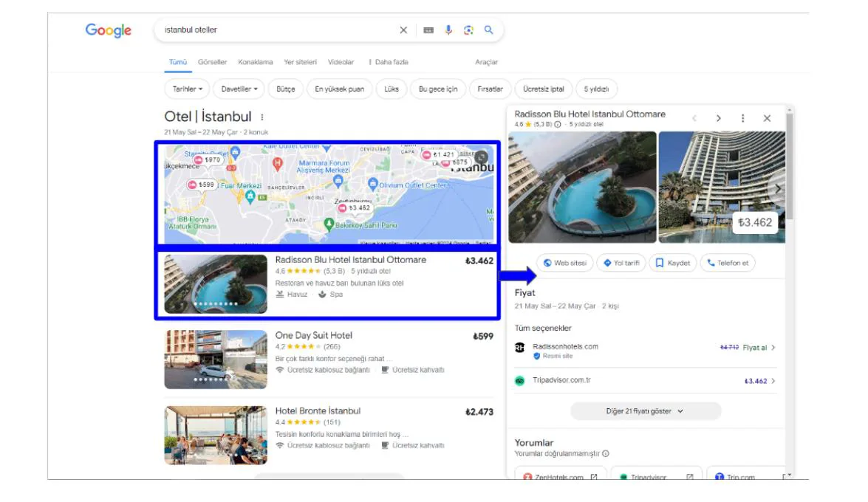Click the Kaydet button
The height and width of the screenshot is (502, 868).
[x=673, y=263]
